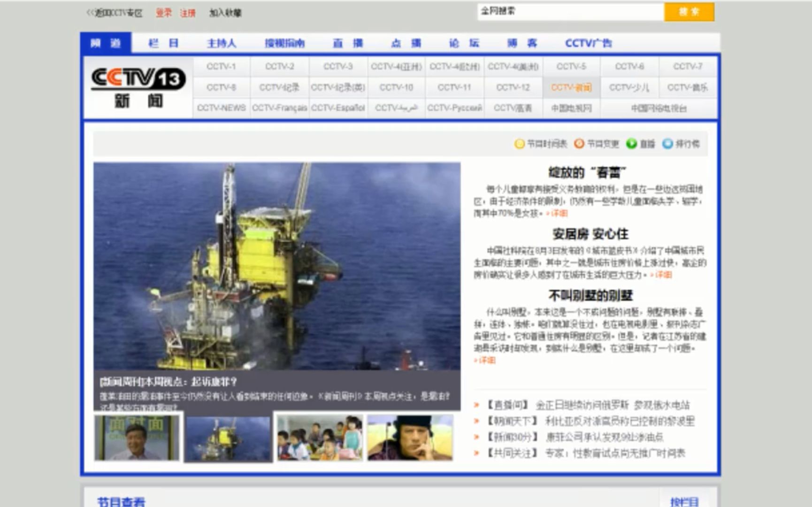This screenshot has width=812, height=507.
Task: Select the CCTV高清 channel
Action: (513, 108)
